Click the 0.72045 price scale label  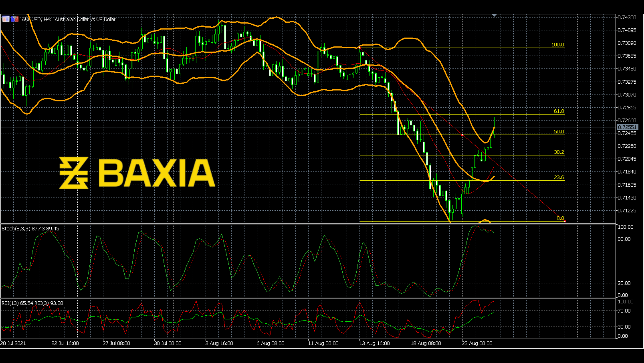(627, 159)
